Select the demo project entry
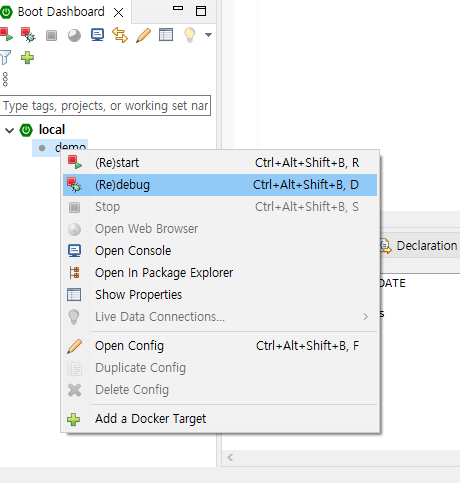The height and width of the screenshot is (483, 460). 70,147
